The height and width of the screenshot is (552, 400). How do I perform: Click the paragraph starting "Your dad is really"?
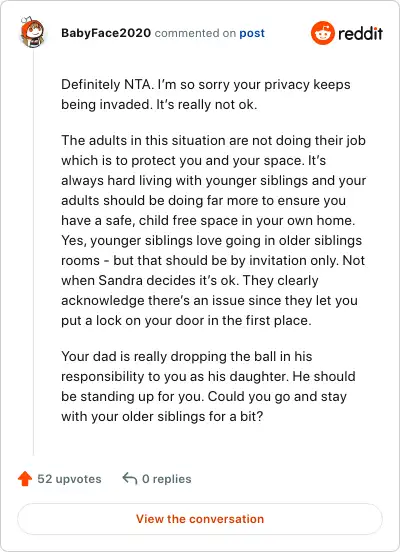[208, 386]
